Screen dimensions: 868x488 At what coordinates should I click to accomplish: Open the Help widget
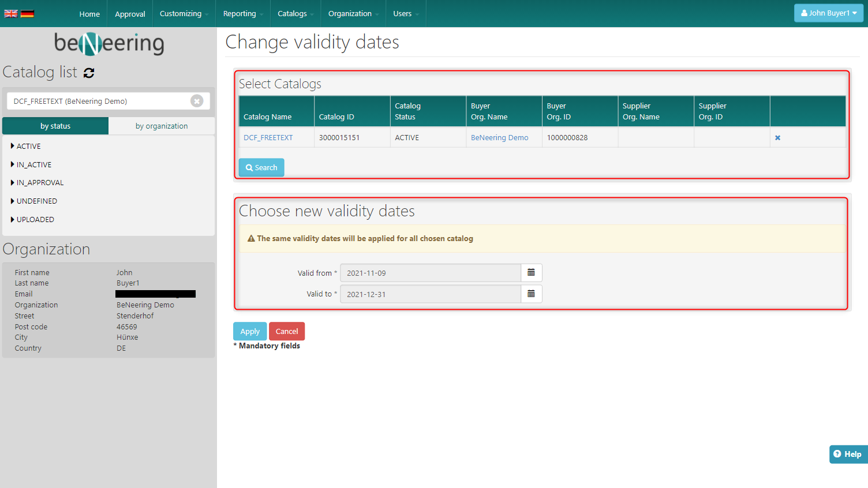(x=848, y=454)
